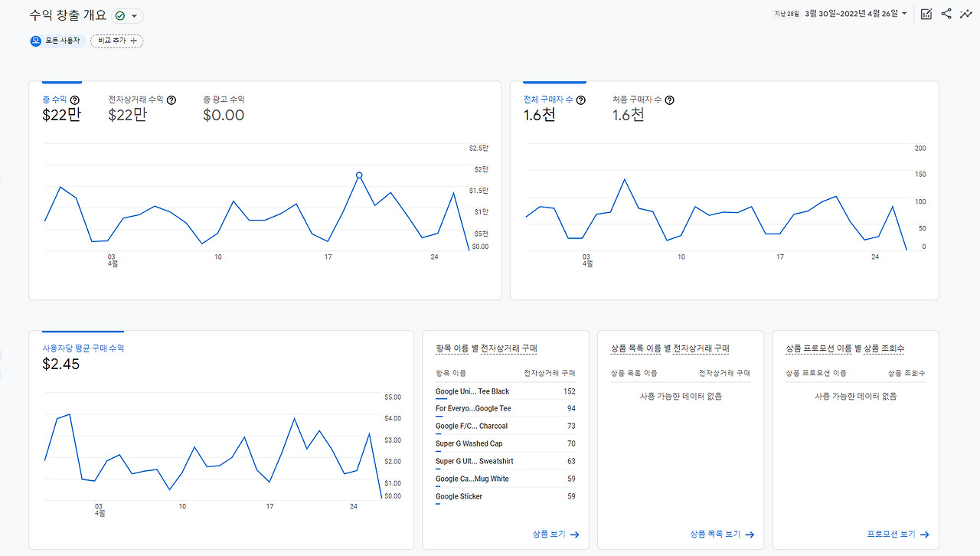Open the 상품 보기 link
Screen dimensions: 980x556
tap(556, 535)
